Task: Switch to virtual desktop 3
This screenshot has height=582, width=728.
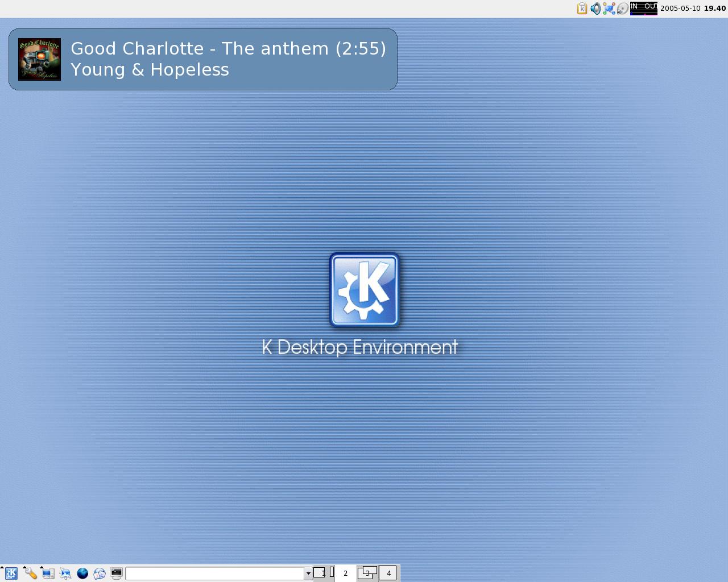Action: [367, 573]
